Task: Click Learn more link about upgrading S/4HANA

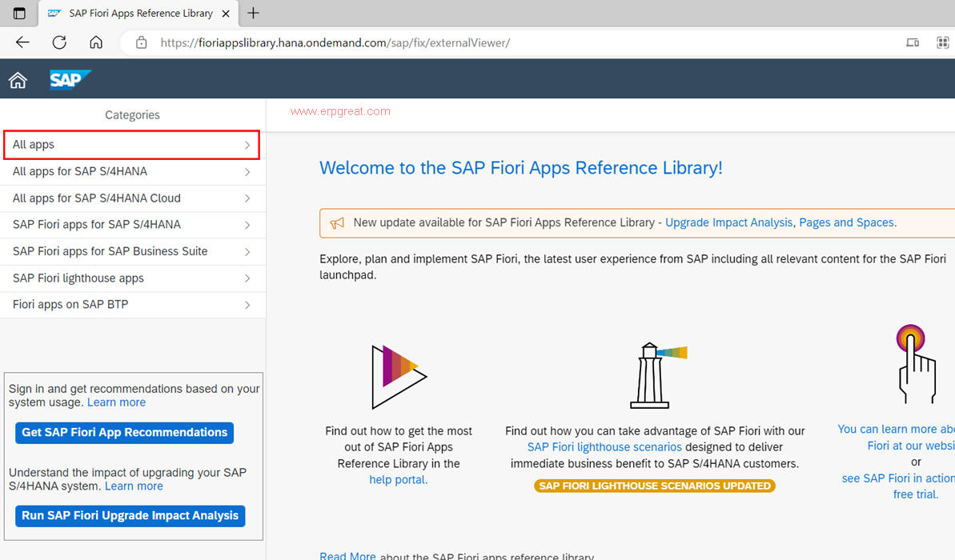Action: pos(134,486)
